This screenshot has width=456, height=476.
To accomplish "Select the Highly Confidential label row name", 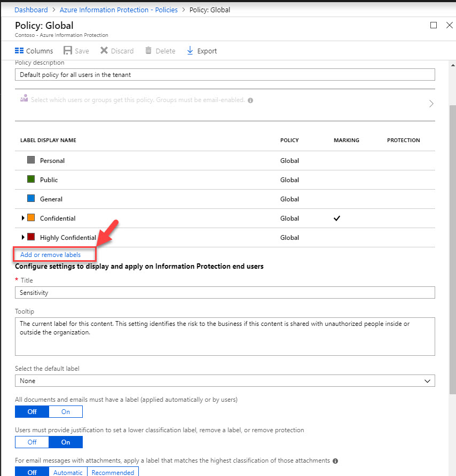I will 68,238.
